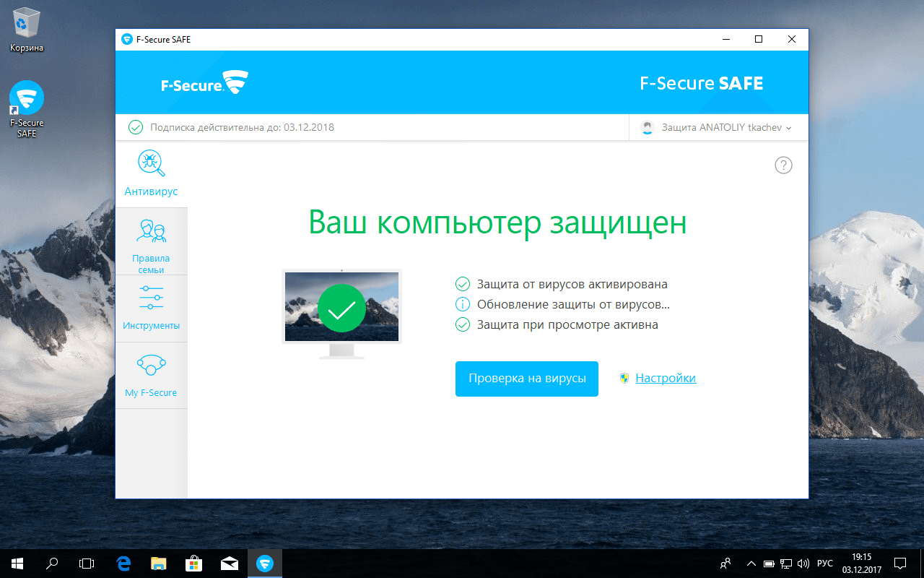Open the My F-Secure tab

tap(151, 376)
